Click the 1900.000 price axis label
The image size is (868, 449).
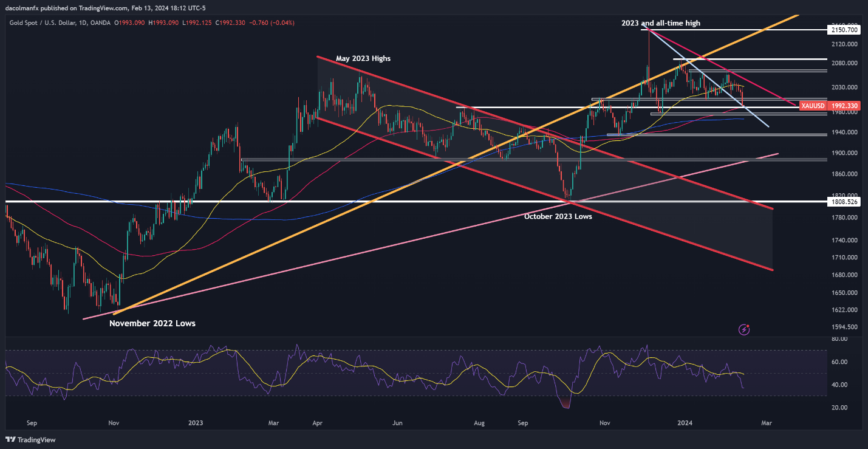(844, 153)
